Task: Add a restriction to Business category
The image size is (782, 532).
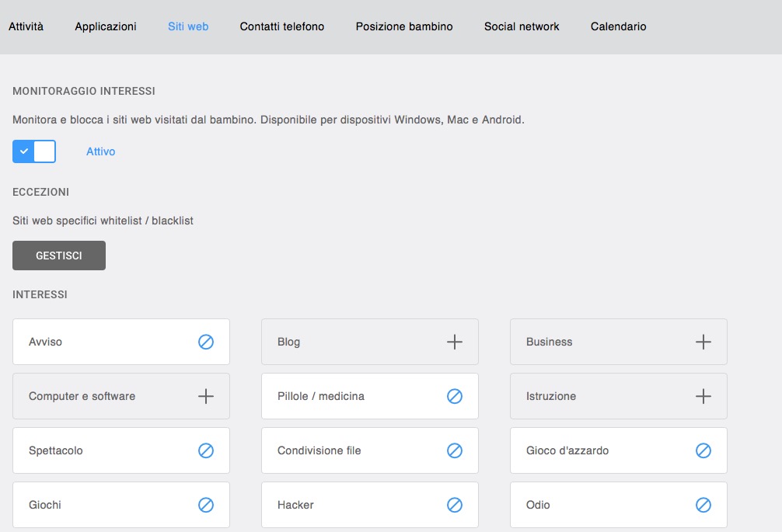Action: click(x=703, y=342)
